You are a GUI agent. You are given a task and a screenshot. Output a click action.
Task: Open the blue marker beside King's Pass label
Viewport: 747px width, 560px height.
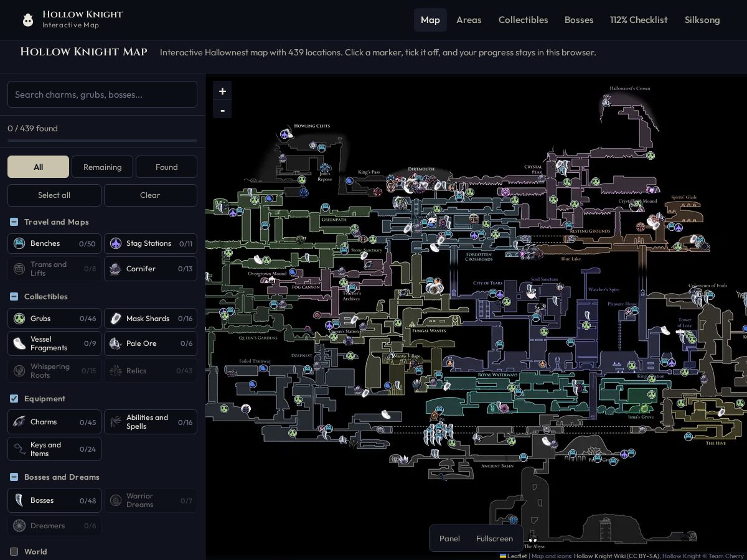click(350, 181)
